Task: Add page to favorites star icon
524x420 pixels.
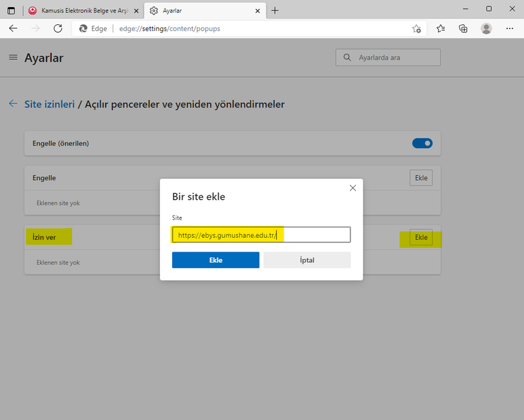Action: pos(417,29)
